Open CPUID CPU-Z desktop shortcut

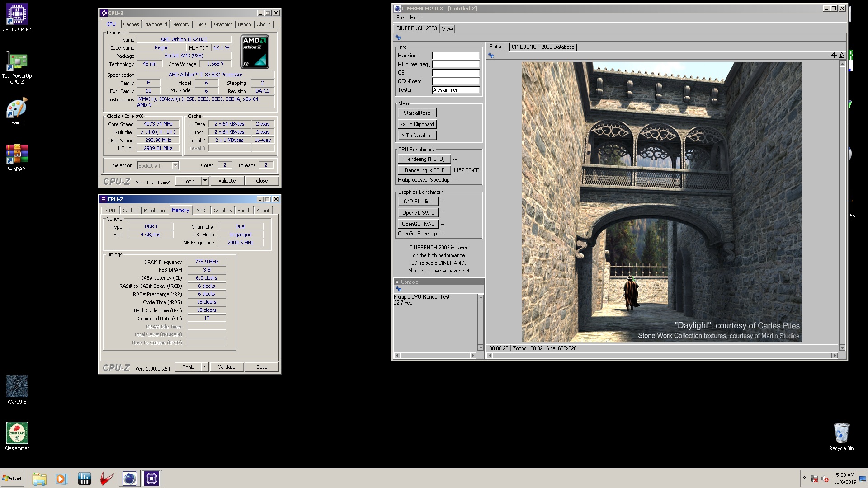click(17, 18)
